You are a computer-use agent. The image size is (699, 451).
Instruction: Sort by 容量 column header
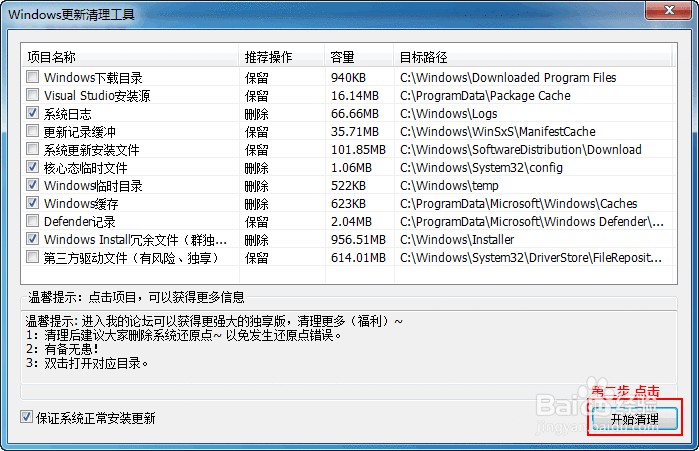click(x=359, y=57)
